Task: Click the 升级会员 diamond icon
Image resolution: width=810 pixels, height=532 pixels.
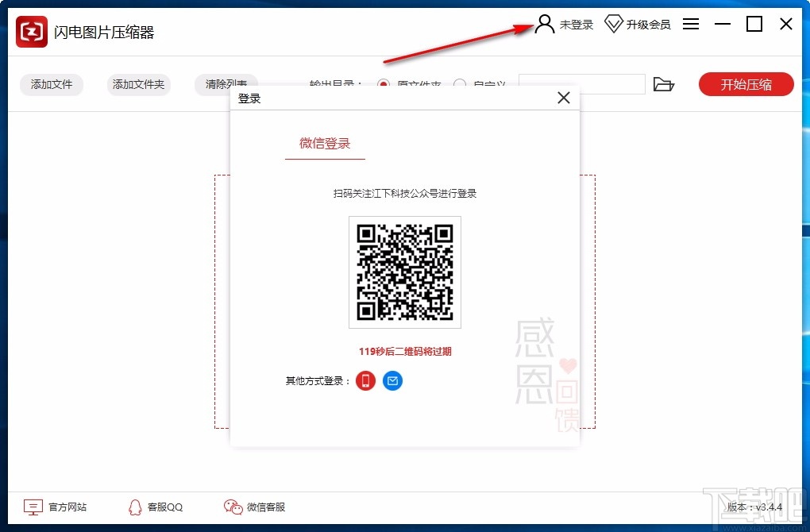Action: point(614,25)
